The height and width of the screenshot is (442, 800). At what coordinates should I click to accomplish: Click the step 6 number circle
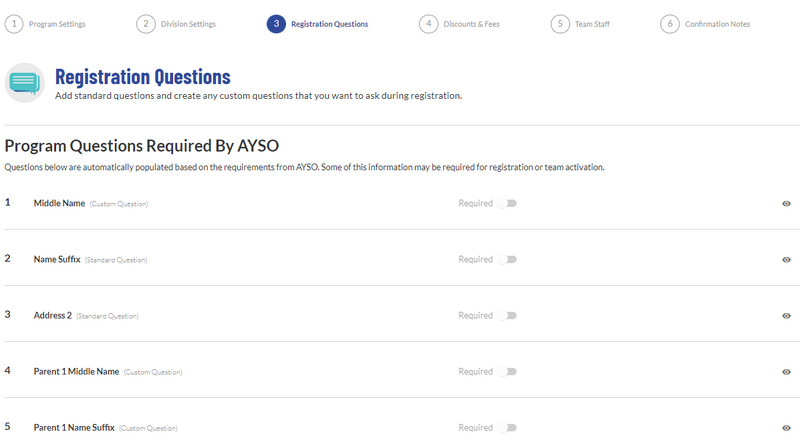click(669, 24)
